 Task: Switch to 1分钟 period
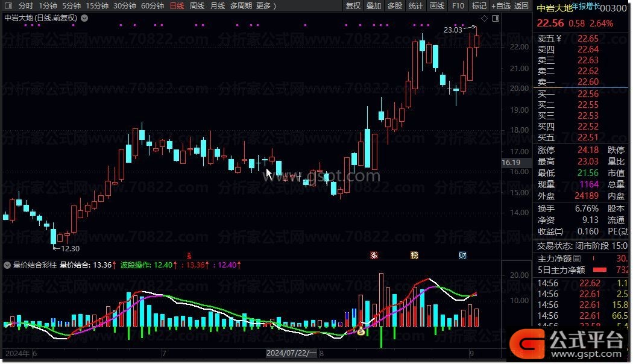(x=48, y=6)
